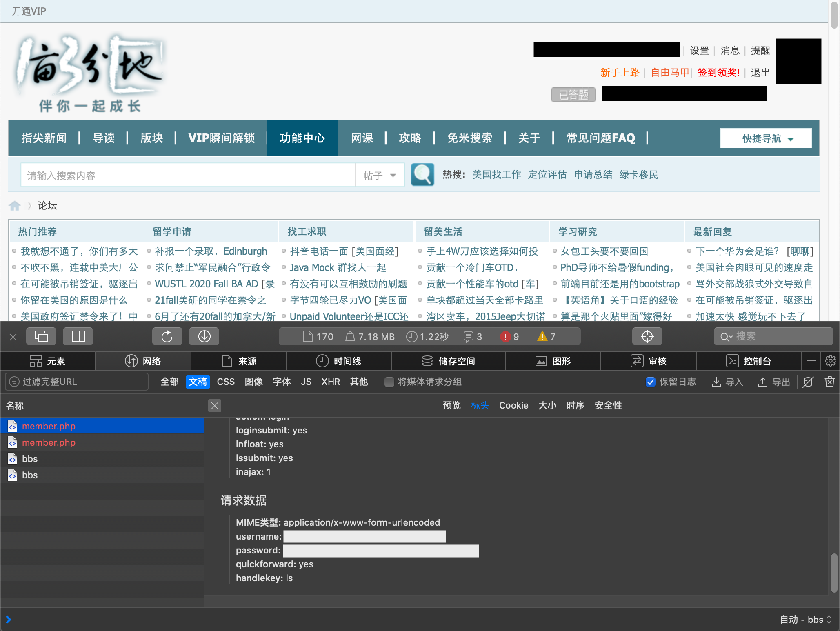Disable the 保留日志 checkbox
Image resolution: width=840 pixels, height=631 pixels.
coord(651,382)
